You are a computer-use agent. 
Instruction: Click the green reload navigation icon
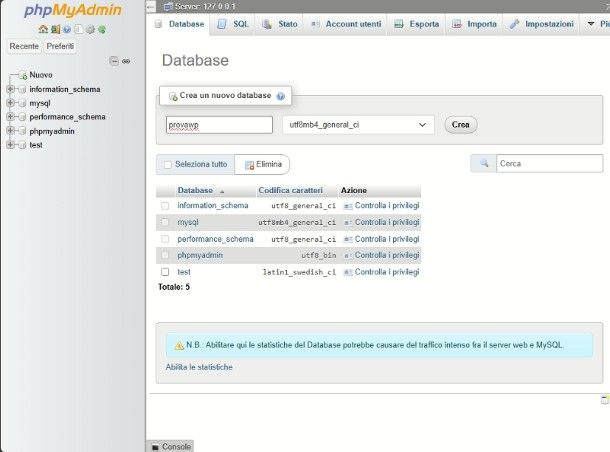[x=102, y=29]
